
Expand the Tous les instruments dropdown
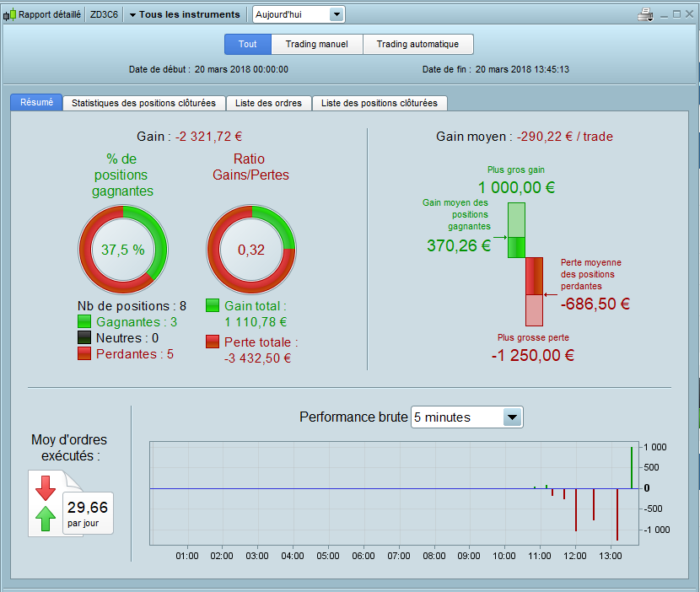click(184, 14)
